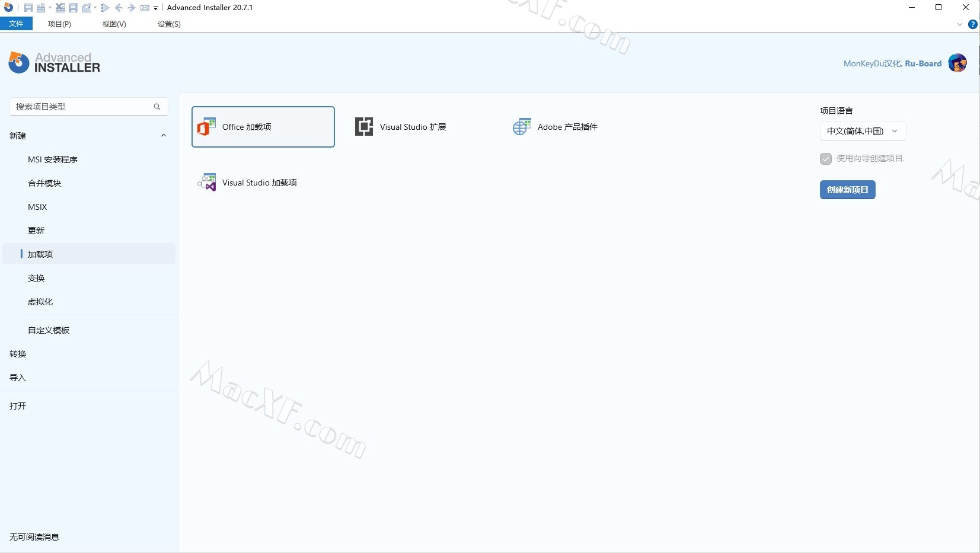980x553 pixels.
Task: Open the Customize Quick Access Toolbar dropdown
Action: click(x=155, y=8)
